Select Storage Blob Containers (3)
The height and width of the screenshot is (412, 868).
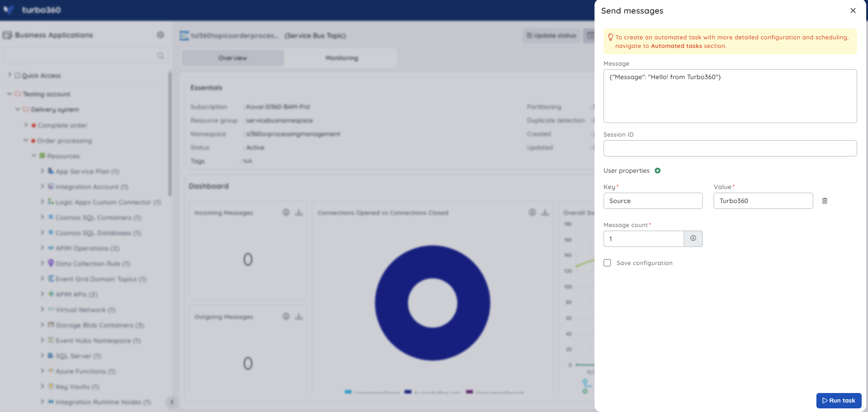pyautogui.click(x=100, y=325)
